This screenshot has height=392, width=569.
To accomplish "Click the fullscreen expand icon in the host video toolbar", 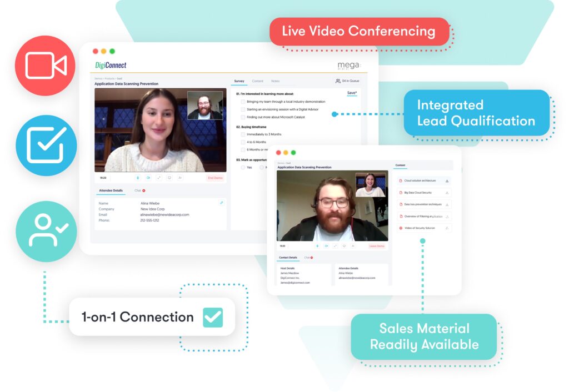I will [159, 178].
